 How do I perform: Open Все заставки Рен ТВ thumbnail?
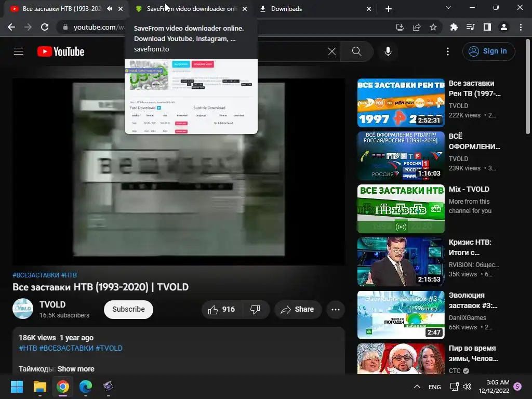(x=401, y=103)
